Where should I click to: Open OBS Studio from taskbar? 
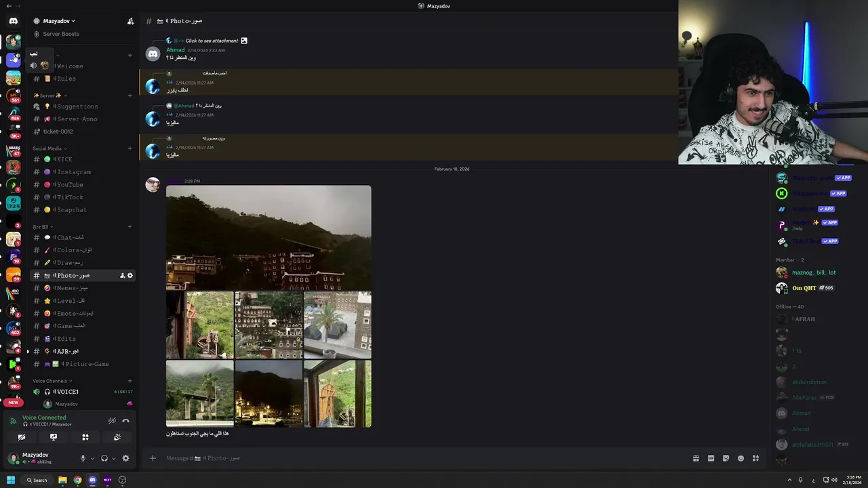point(122,480)
